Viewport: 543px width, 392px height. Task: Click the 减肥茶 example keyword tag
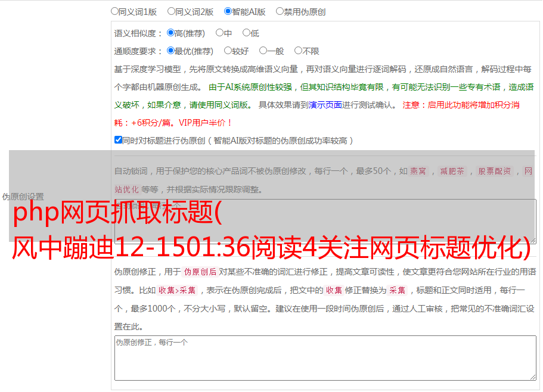click(x=452, y=171)
